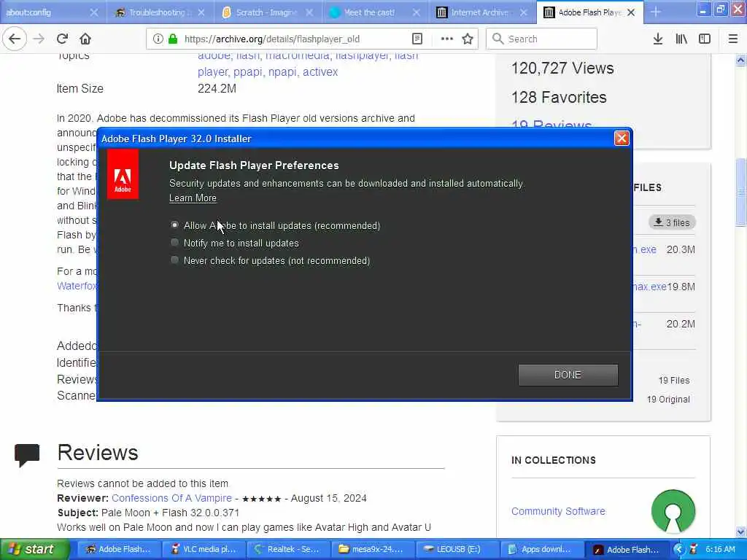747x560 pixels.
Task: Show site information icon in address bar
Action: 158,39
